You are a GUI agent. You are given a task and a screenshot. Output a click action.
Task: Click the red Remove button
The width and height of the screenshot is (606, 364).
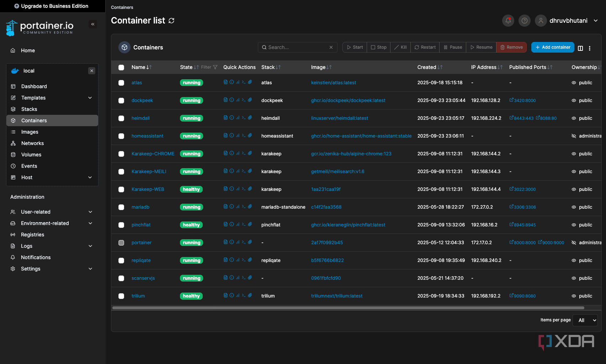[511, 47]
